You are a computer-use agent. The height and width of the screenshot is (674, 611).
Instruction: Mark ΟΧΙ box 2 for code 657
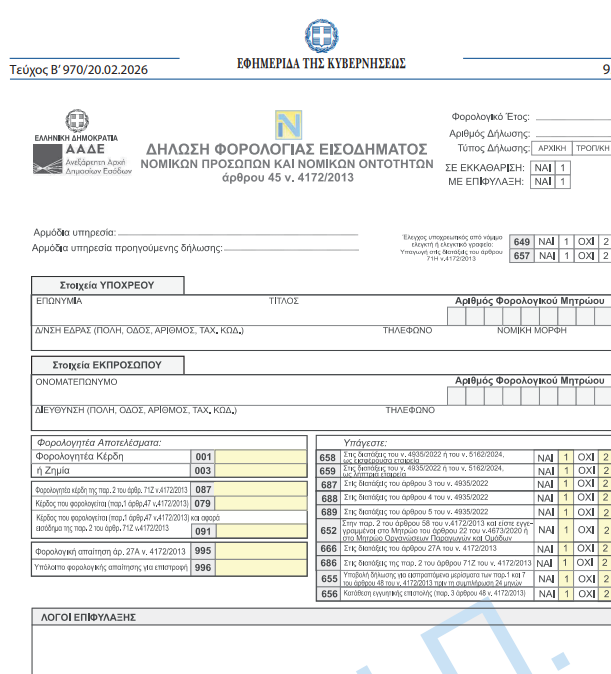(604, 256)
